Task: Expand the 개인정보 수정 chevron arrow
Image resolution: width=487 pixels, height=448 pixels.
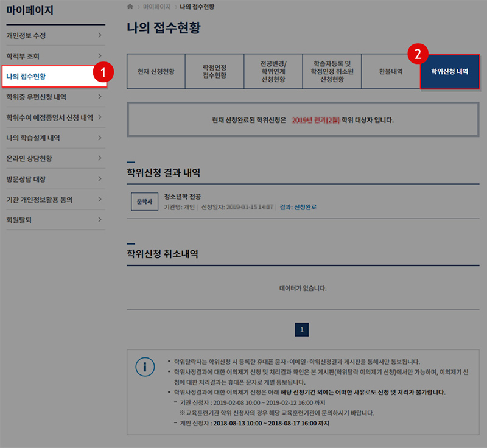Action: click(x=99, y=35)
